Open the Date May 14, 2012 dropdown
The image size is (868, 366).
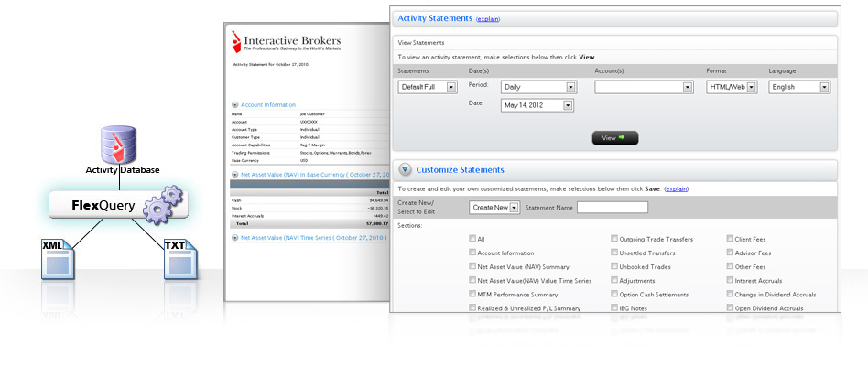(x=537, y=105)
